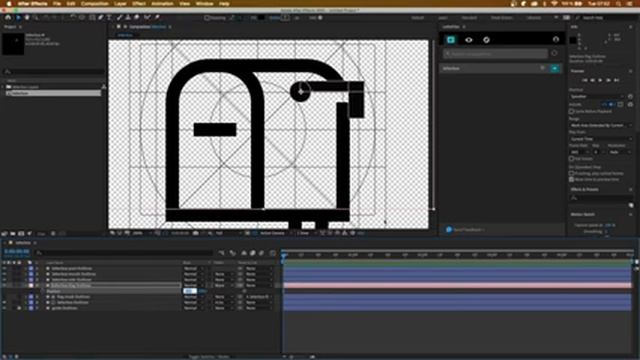The height and width of the screenshot is (360, 640).
Task: Select the Rectangle shape tool
Action: pos(92,18)
